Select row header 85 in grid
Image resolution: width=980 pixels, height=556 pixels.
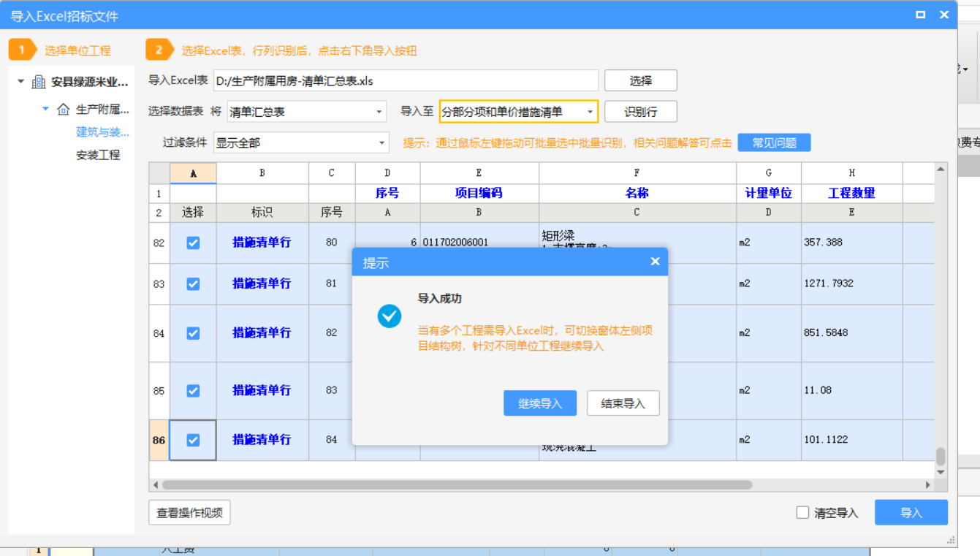tap(159, 391)
